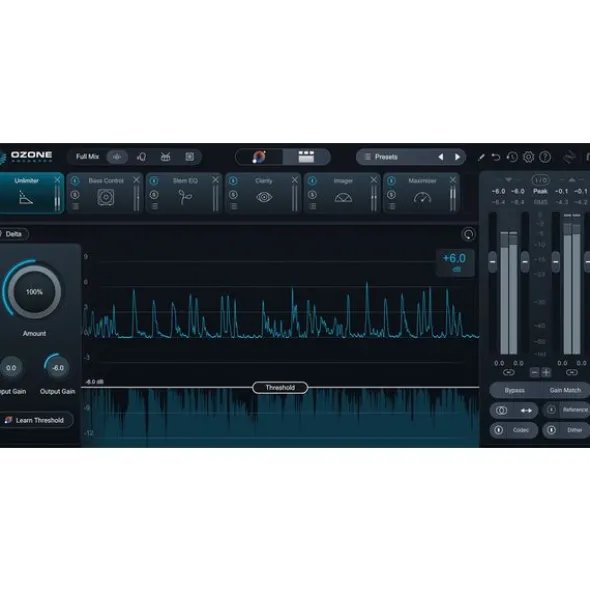Toggle power on Bass Control module
Viewport: 590px width, 591px height.
[75, 181]
